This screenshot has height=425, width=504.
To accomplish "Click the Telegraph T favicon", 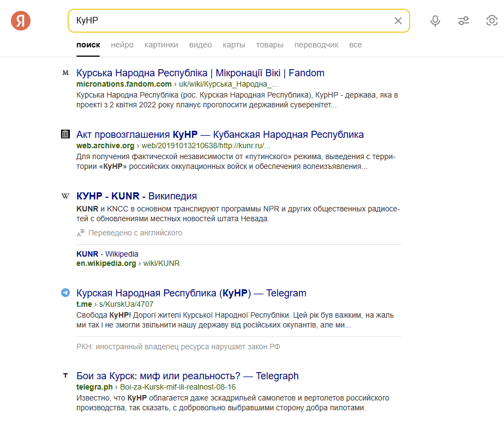I will [65, 375].
